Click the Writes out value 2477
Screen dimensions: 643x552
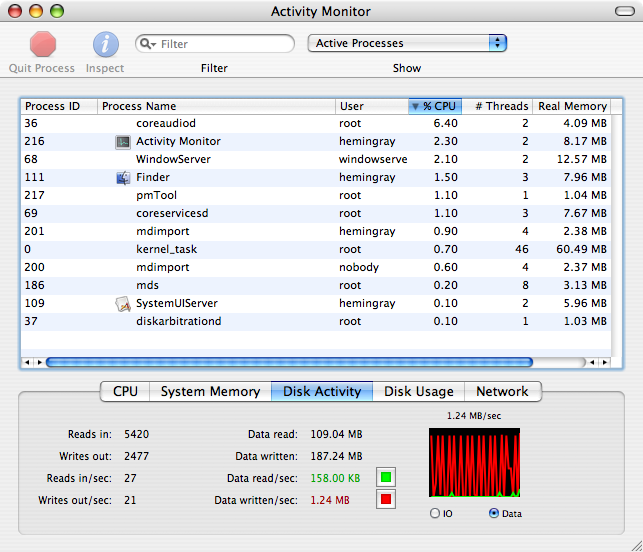coord(137,456)
